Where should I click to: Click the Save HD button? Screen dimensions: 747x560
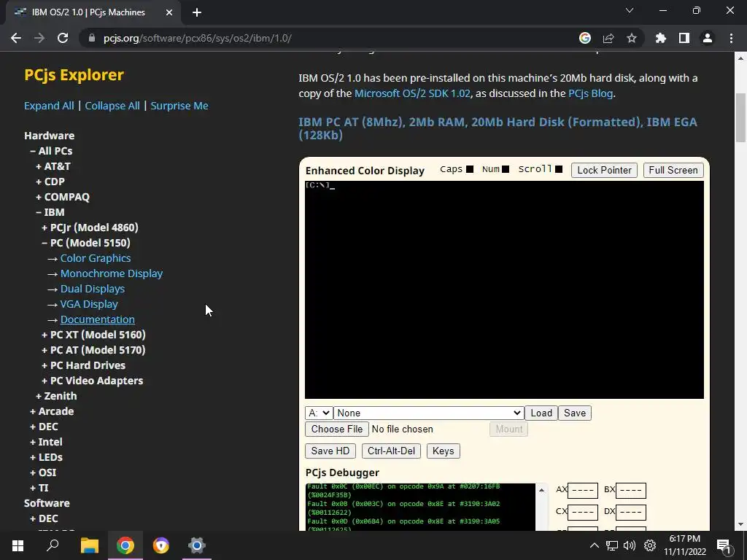point(330,451)
